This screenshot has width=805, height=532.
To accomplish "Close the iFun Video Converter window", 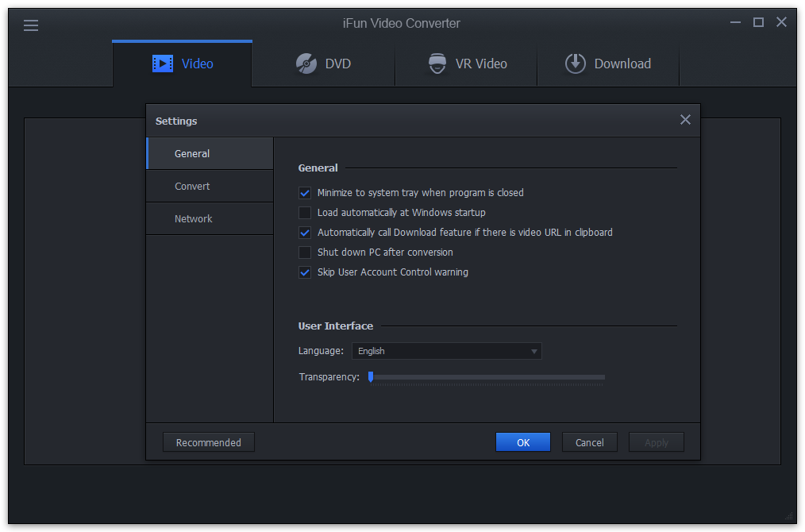I will click(x=781, y=22).
